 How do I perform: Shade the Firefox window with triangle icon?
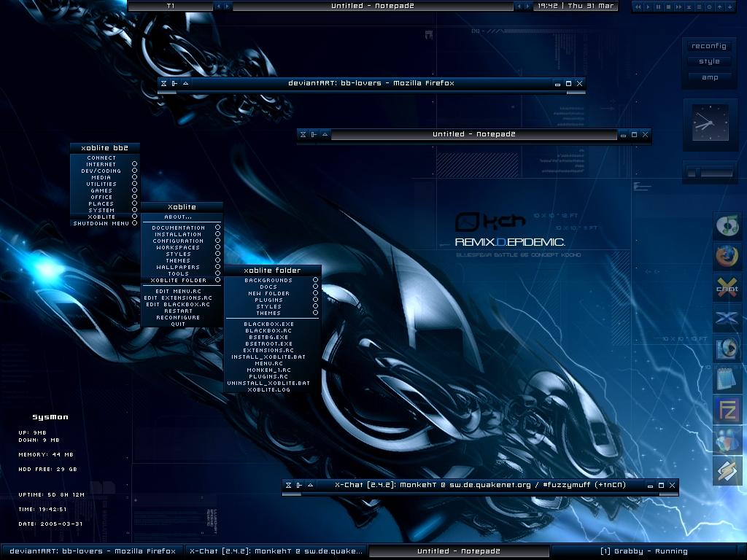[x=186, y=83]
